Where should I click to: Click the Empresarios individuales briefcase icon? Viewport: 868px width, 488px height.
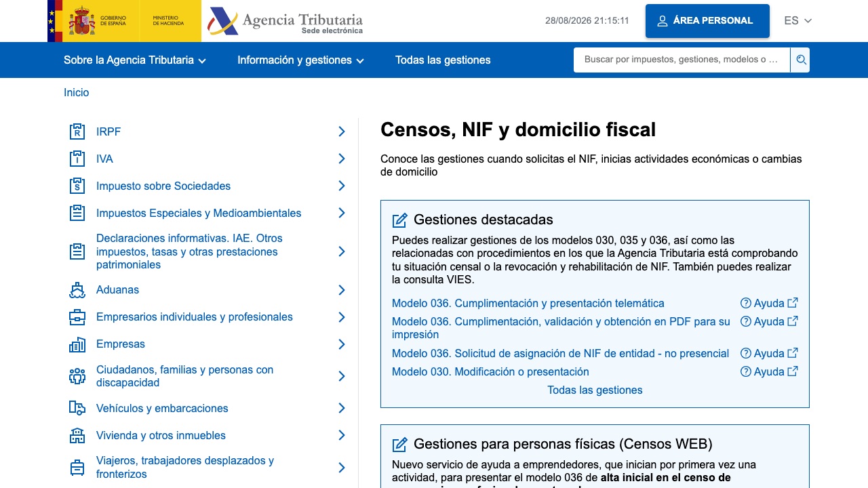pyautogui.click(x=77, y=317)
